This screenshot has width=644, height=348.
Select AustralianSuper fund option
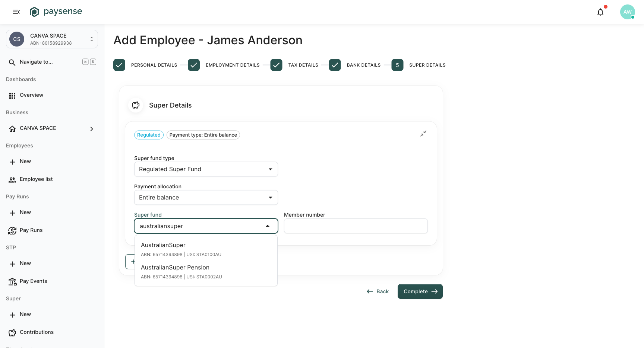[x=206, y=249]
